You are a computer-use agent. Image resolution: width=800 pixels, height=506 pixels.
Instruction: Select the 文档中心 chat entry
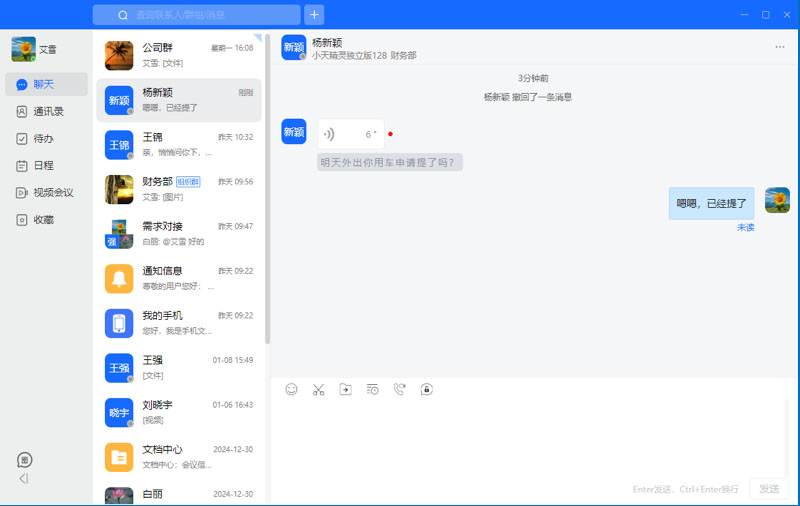(x=180, y=457)
